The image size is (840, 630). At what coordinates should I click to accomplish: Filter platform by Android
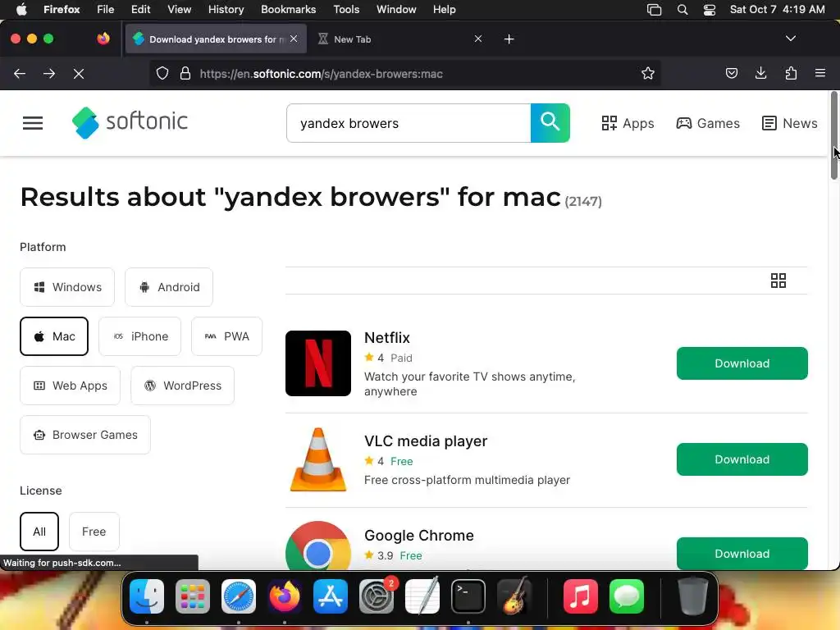coord(169,287)
